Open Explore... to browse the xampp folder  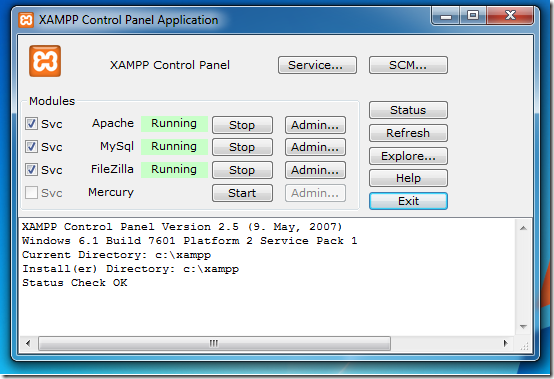tap(408, 156)
